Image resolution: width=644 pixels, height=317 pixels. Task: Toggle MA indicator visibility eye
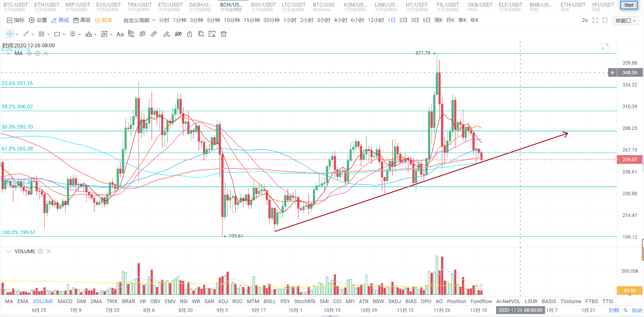tap(29, 53)
